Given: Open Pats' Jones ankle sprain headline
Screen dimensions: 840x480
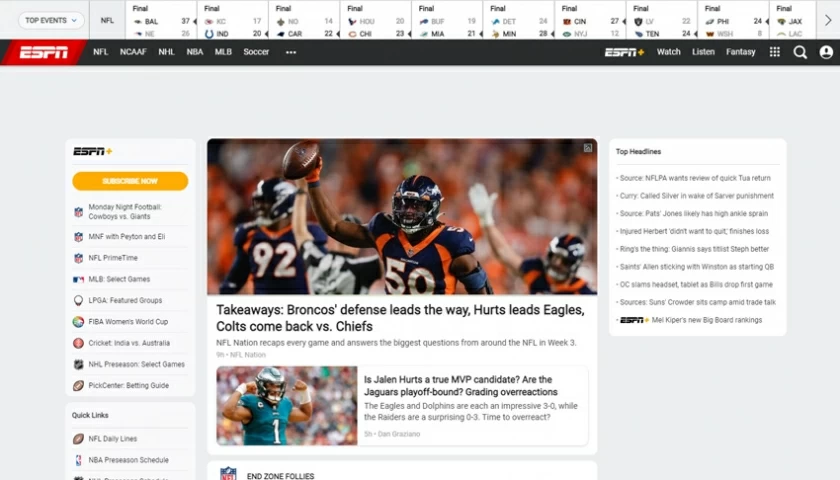Looking at the screenshot, I should (x=694, y=213).
